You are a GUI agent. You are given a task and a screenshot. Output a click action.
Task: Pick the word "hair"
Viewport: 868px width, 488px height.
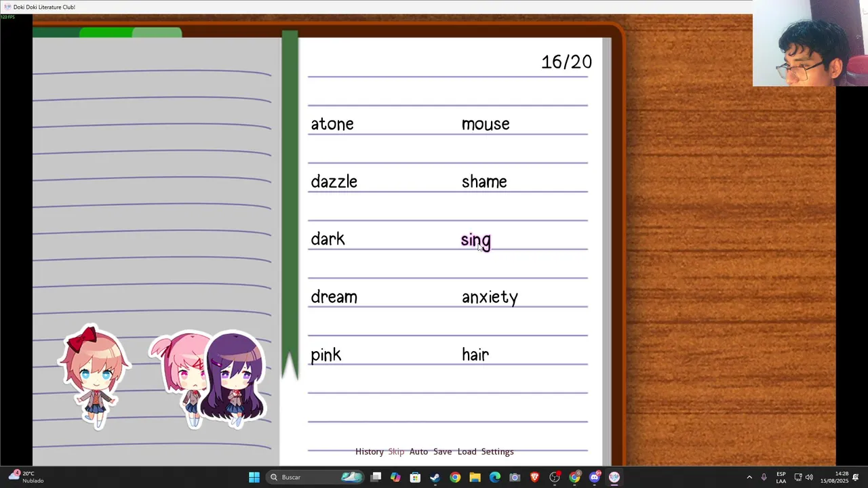pyautogui.click(x=475, y=354)
